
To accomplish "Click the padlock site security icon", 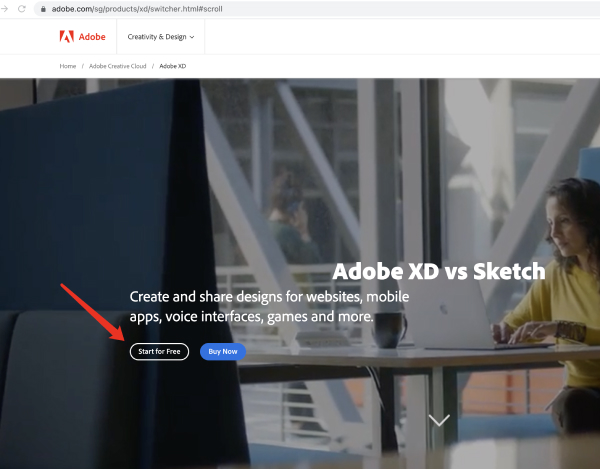I will 43,8.
